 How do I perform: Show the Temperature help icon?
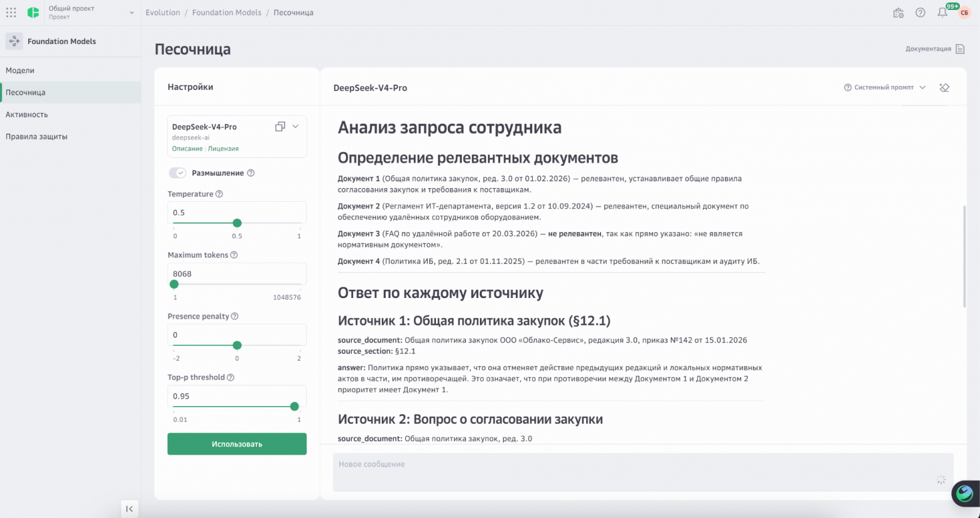point(219,194)
